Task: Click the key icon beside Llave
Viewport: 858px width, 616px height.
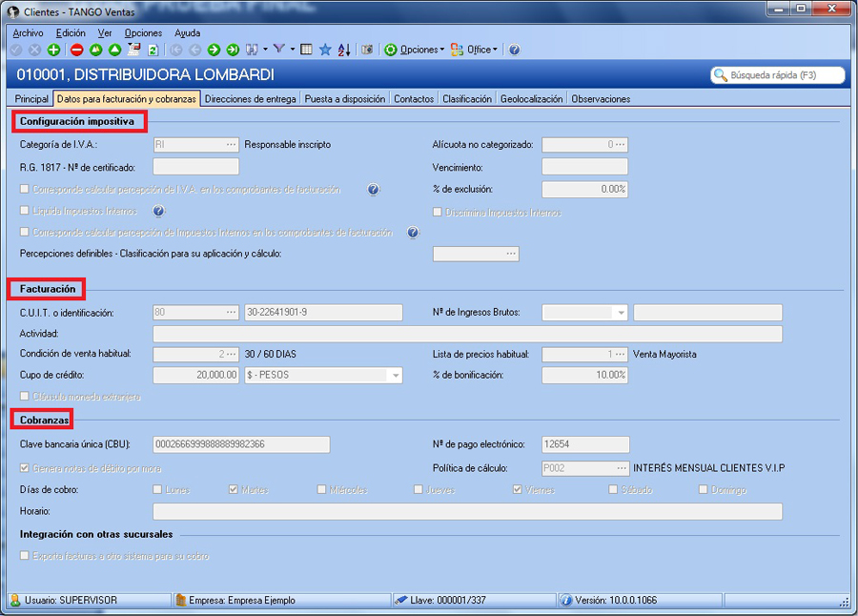Action: (401, 600)
